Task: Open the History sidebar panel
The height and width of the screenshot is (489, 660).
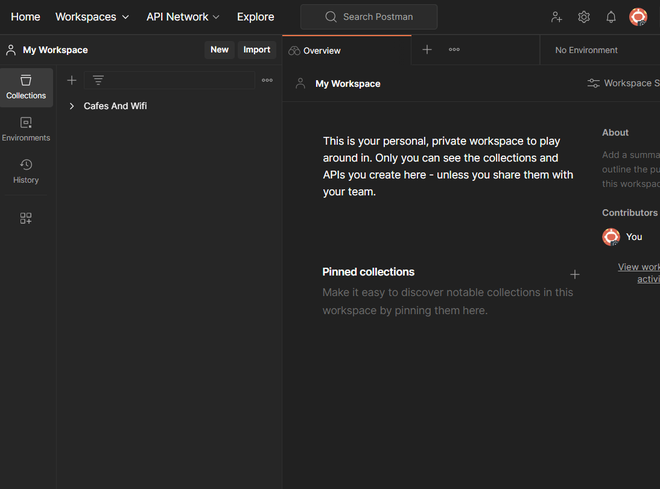Action: coord(26,171)
